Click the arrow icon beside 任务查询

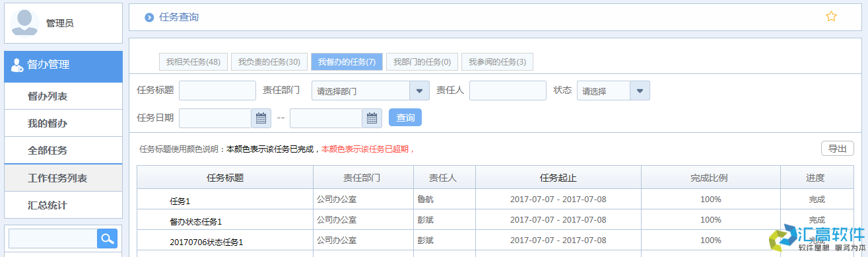(149, 17)
